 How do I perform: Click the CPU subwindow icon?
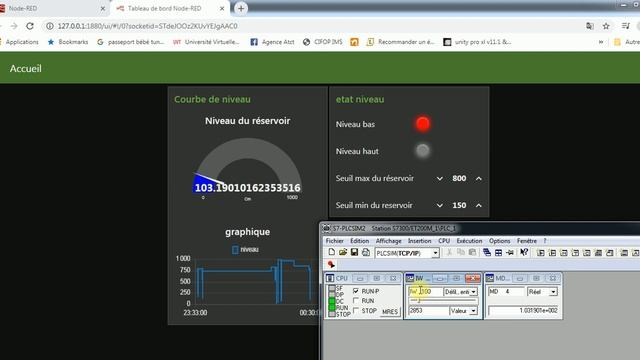[330, 278]
